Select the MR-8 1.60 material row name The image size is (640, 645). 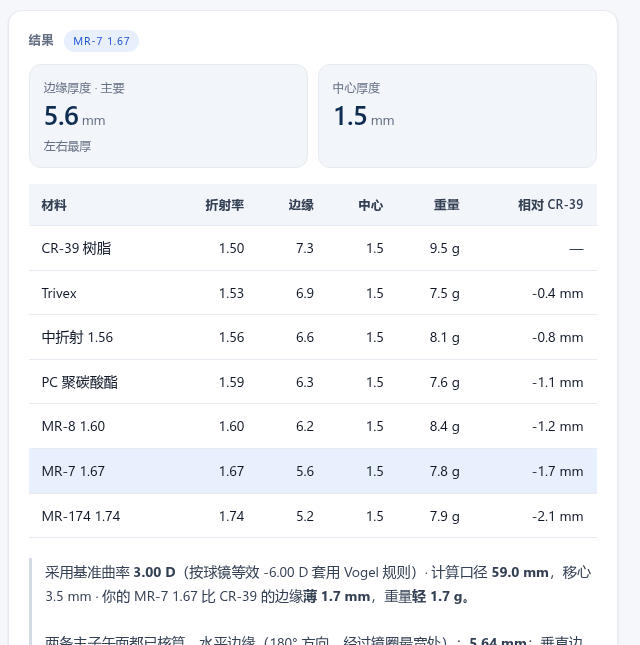73,426
